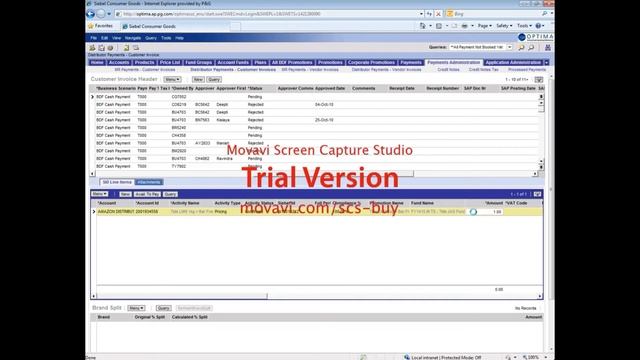Switch to the Accounts screen tab
The image size is (640, 360).
pyautogui.click(x=119, y=62)
